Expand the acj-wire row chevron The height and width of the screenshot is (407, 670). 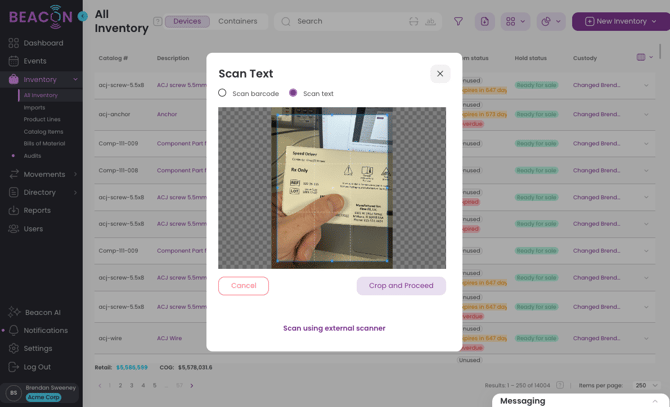[646, 338]
